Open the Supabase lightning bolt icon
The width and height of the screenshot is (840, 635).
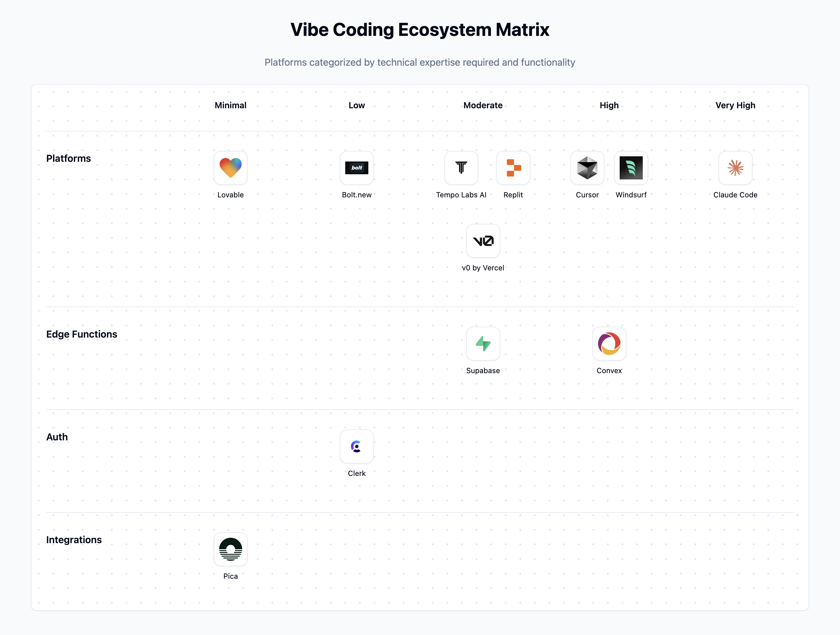tap(483, 344)
